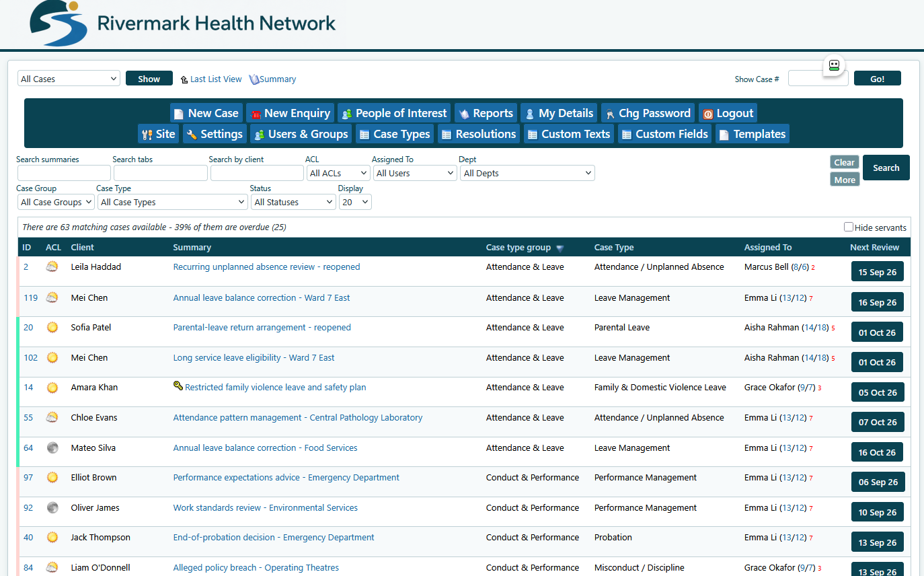
Task: Click the ACL icon in case 102 row
Action: pyautogui.click(x=52, y=358)
